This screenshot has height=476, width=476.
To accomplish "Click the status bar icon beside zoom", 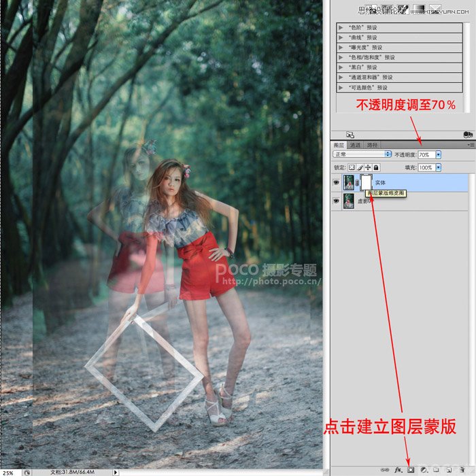I will [27, 473].
